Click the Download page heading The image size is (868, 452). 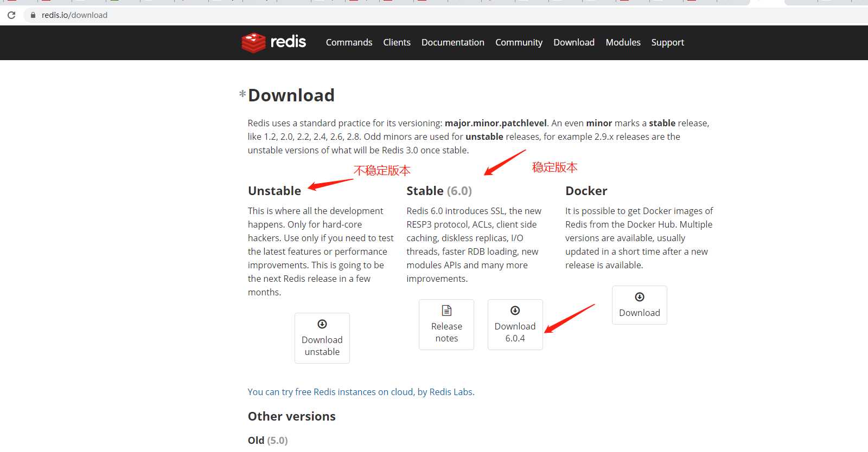[291, 95]
